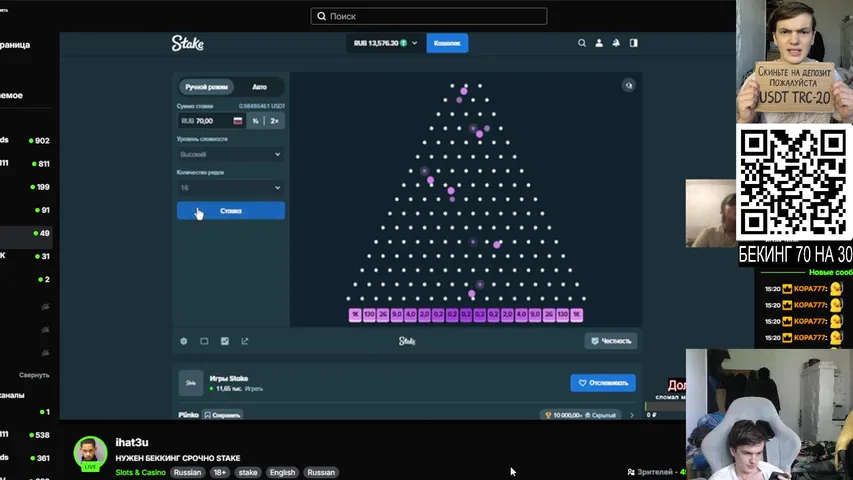Open live stats icon below the game
The width and height of the screenshot is (853, 480).
(225, 341)
